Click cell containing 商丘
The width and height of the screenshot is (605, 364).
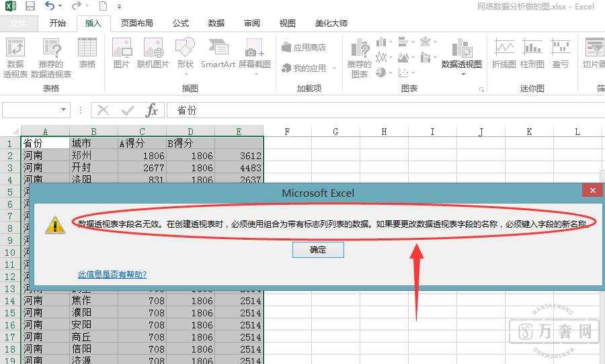93,337
